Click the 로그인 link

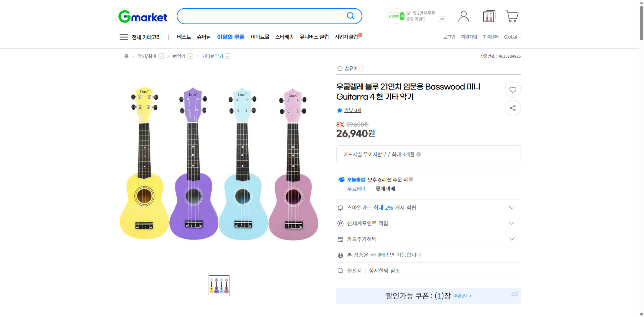pos(449,37)
